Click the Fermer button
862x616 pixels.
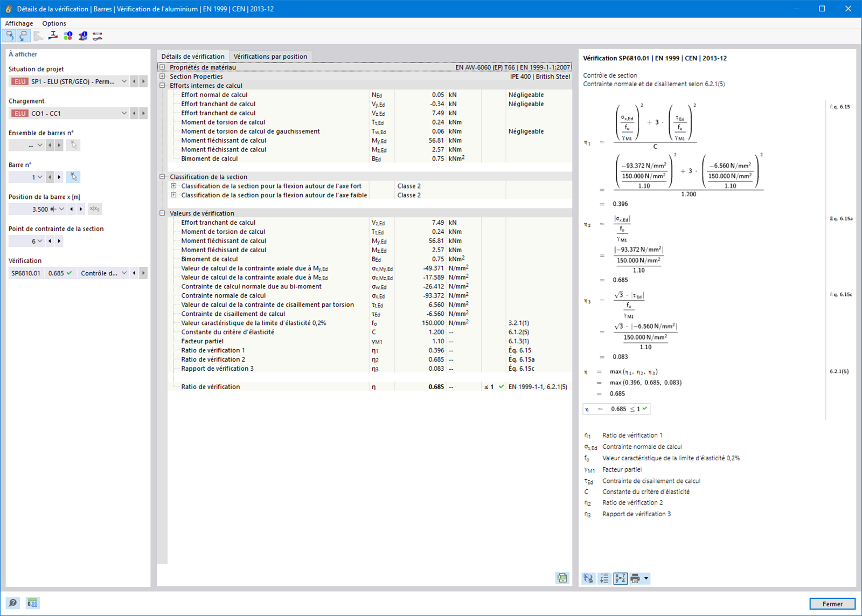point(832,604)
